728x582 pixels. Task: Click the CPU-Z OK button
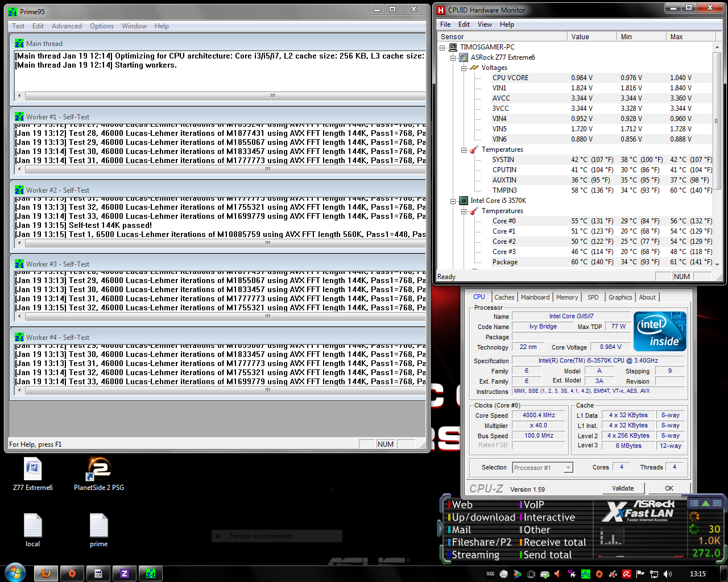click(x=669, y=488)
